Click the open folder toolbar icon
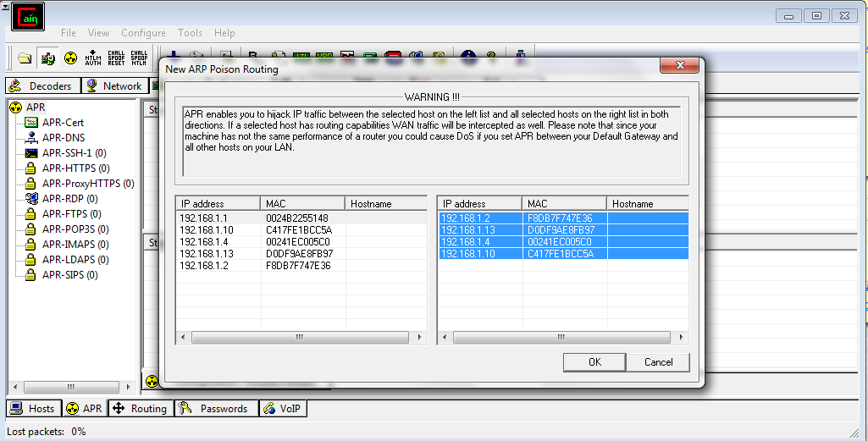 tap(25, 58)
